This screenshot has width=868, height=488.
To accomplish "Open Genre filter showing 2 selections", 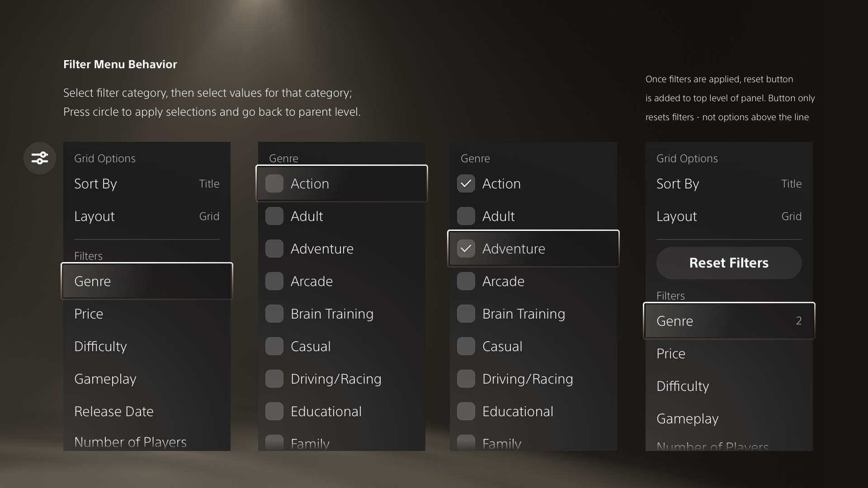I will click(729, 321).
